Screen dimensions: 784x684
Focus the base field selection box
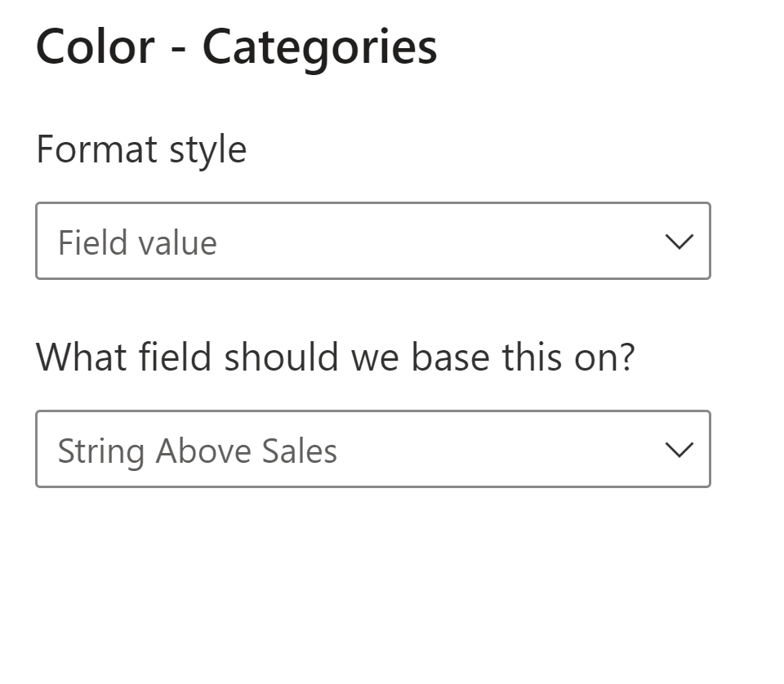tap(372, 450)
